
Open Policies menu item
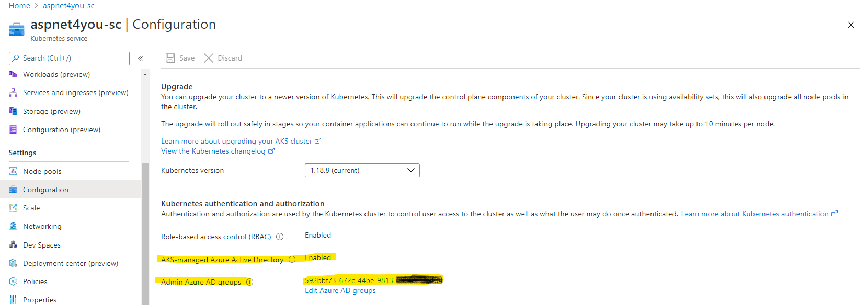[x=35, y=281]
